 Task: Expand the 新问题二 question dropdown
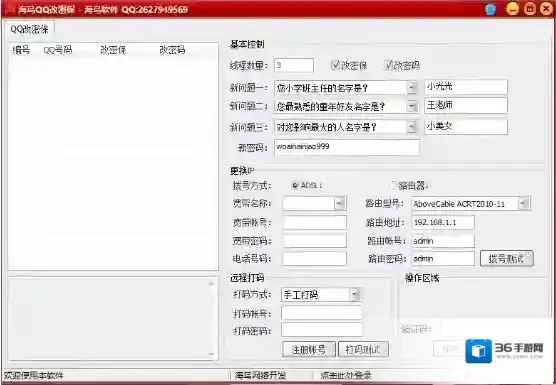point(411,106)
